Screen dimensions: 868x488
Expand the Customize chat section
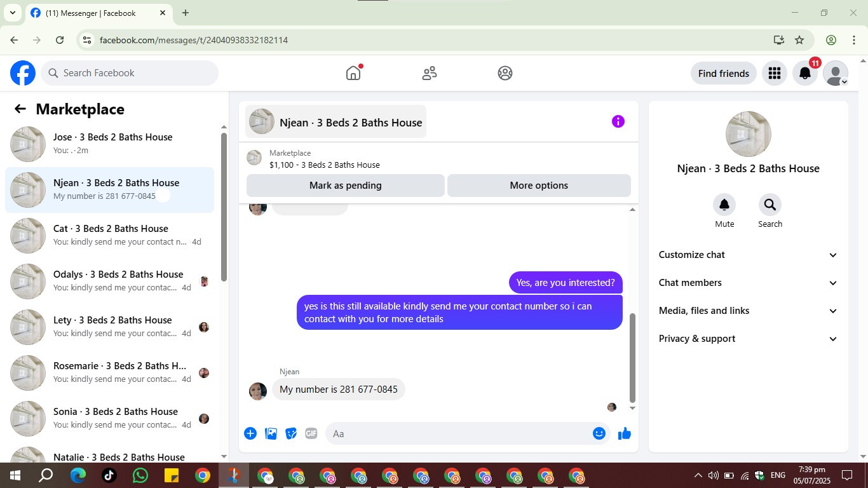click(748, 255)
